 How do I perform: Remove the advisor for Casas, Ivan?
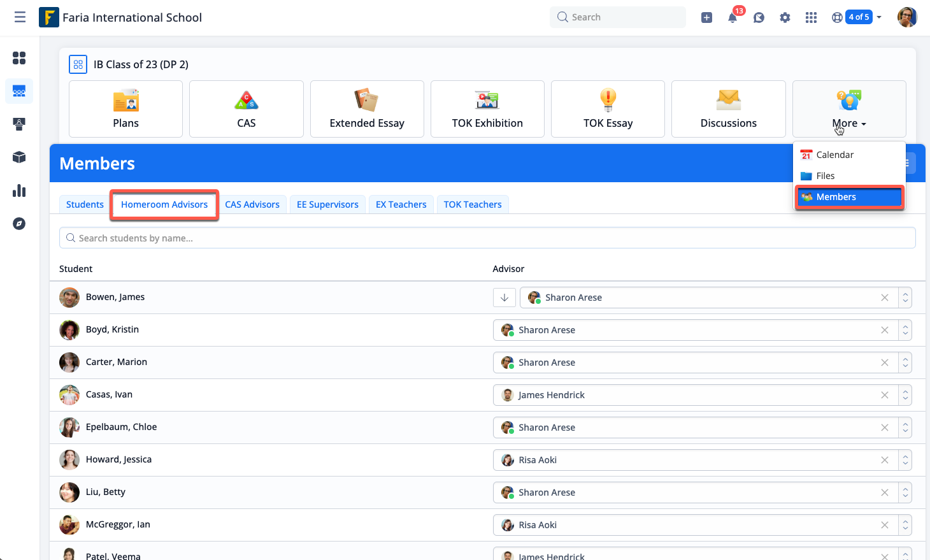884,395
